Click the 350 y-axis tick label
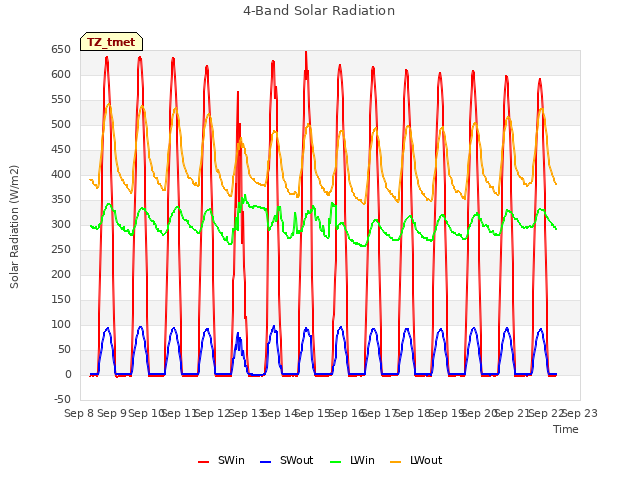640x480 pixels. pos(61,200)
